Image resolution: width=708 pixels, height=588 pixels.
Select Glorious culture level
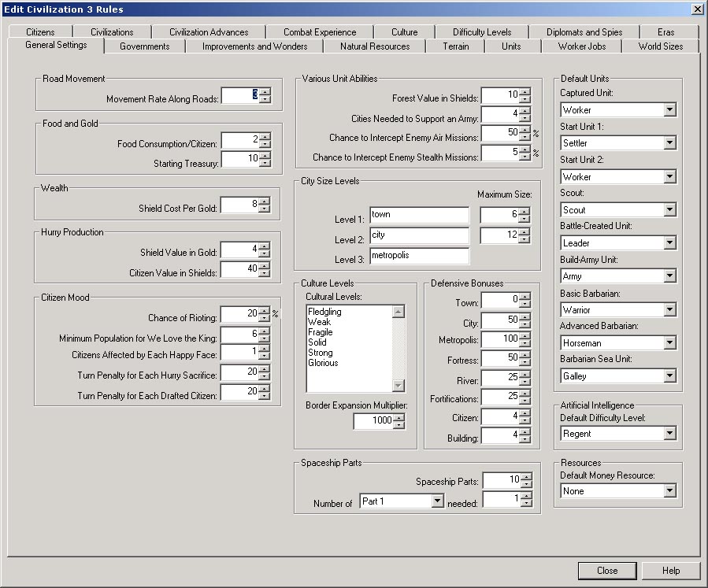(323, 363)
